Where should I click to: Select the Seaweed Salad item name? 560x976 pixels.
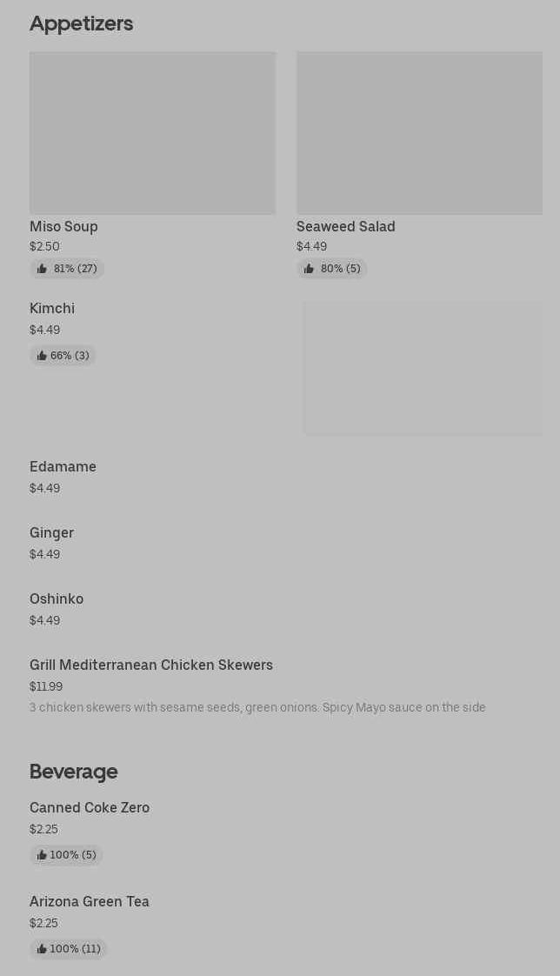(x=345, y=226)
